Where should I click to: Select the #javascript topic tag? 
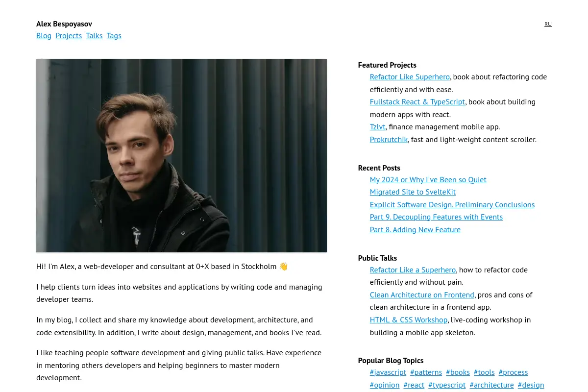click(388, 372)
